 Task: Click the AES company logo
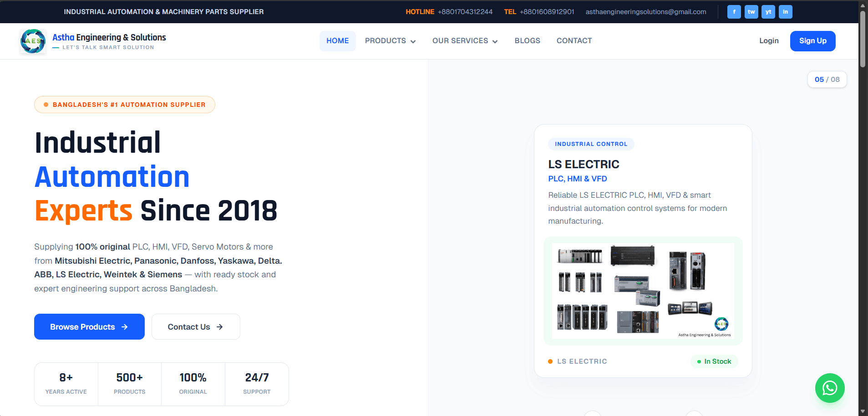pos(33,41)
